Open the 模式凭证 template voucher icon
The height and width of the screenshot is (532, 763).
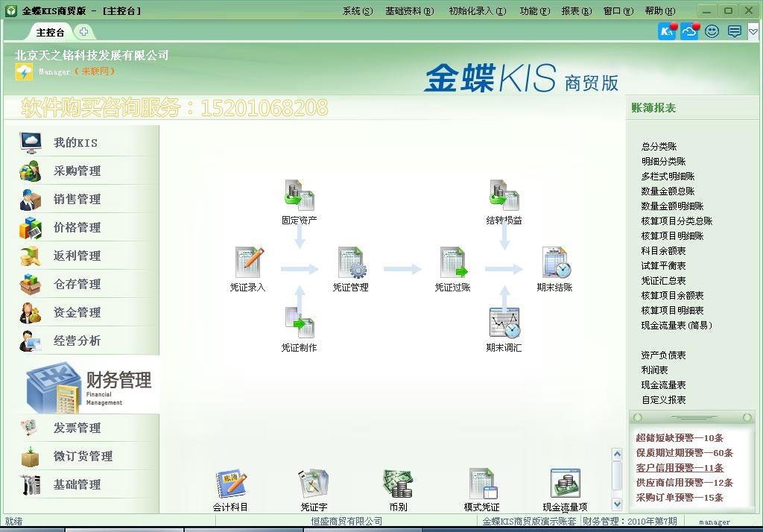[481, 484]
